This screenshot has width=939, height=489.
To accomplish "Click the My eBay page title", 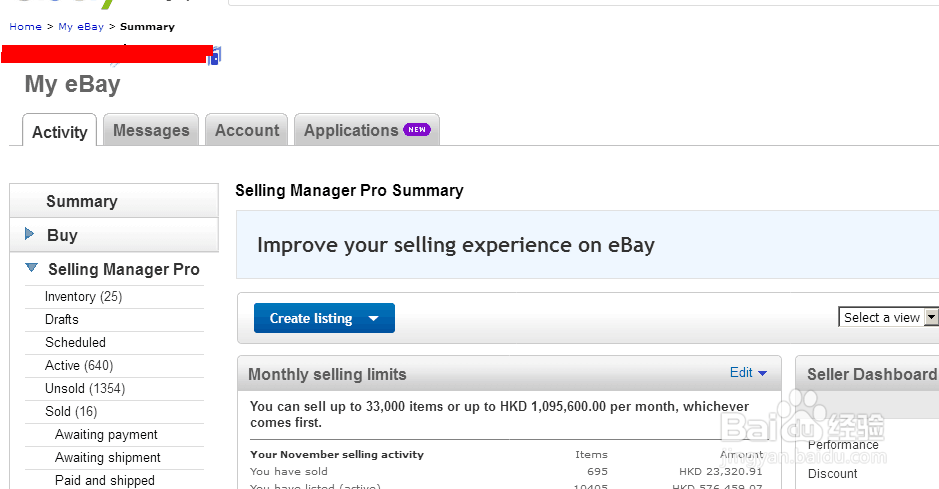I will click(72, 84).
